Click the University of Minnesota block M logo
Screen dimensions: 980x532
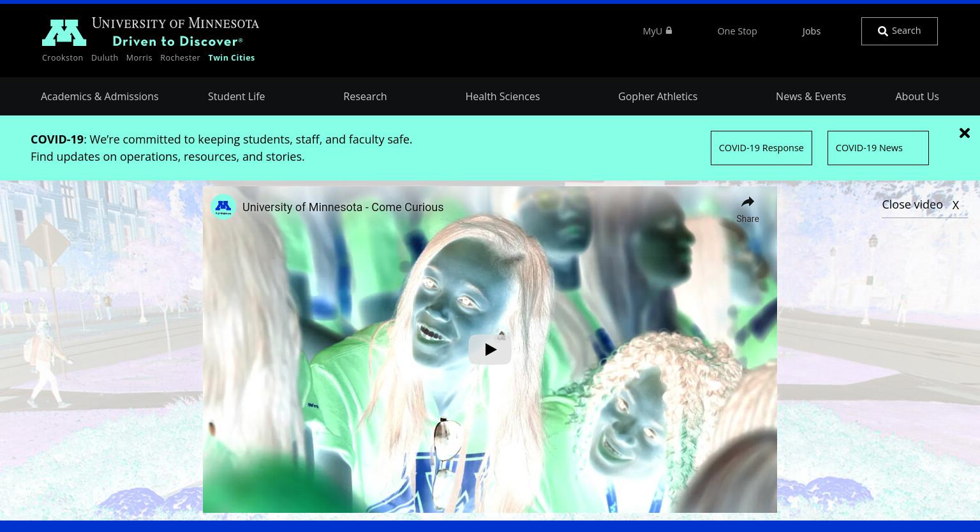[64, 33]
